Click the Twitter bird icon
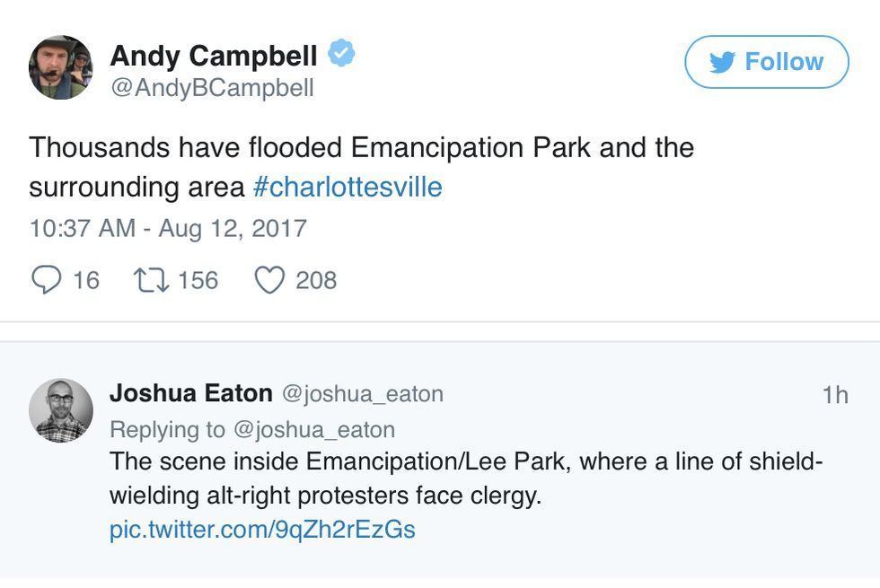This screenshot has height=588, width=880. [x=722, y=62]
